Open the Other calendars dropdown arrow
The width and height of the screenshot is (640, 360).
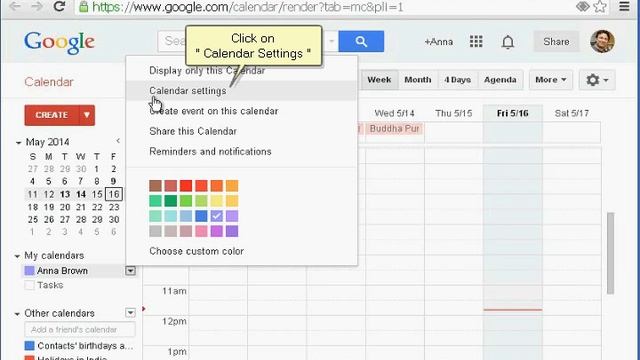pyautogui.click(x=130, y=313)
